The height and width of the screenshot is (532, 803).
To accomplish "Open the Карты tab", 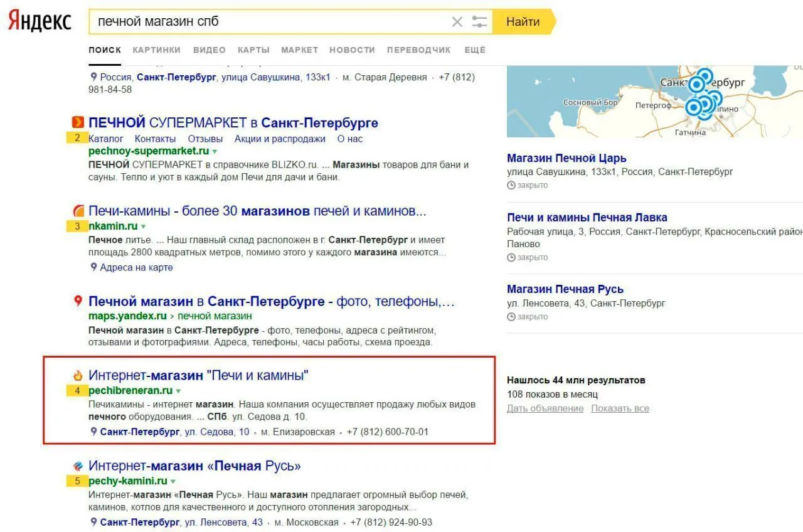I will [253, 50].
